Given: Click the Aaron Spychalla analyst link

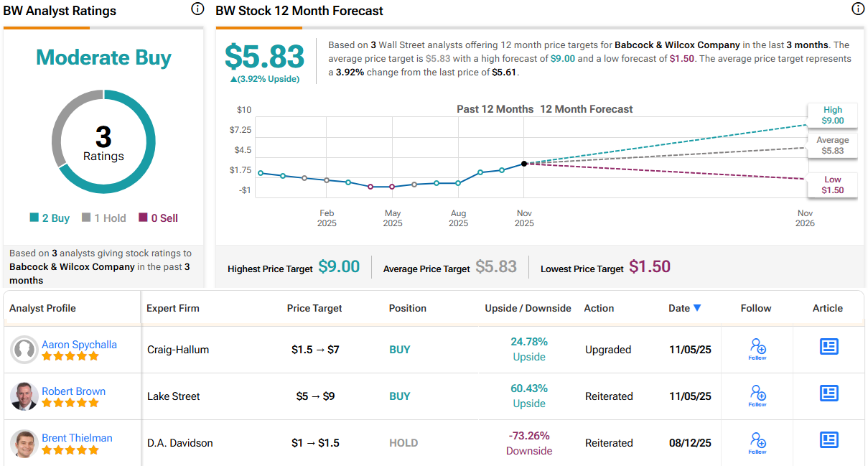Looking at the screenshot, I should click(x=79, y=345).
